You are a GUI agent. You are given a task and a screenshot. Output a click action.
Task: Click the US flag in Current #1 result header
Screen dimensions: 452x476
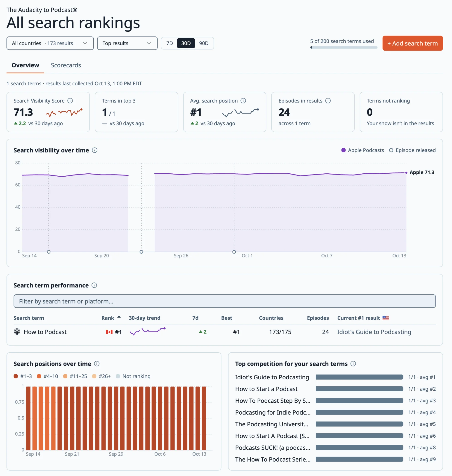pos(386,318)
